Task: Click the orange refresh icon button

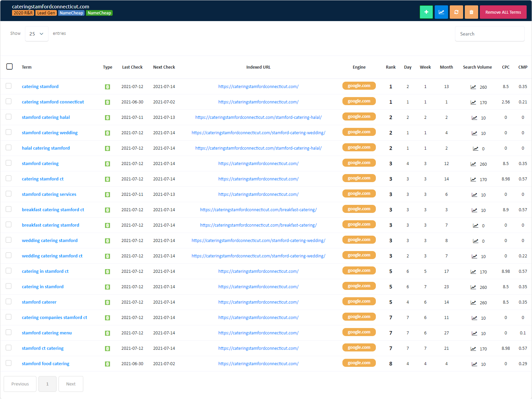Action: pos(456,12)
